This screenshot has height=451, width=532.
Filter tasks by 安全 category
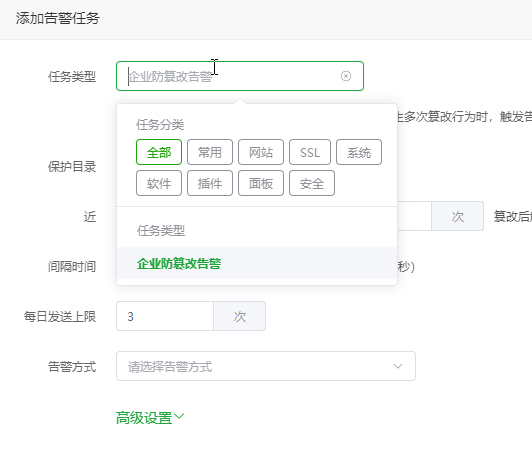click(x=312, y=183)
